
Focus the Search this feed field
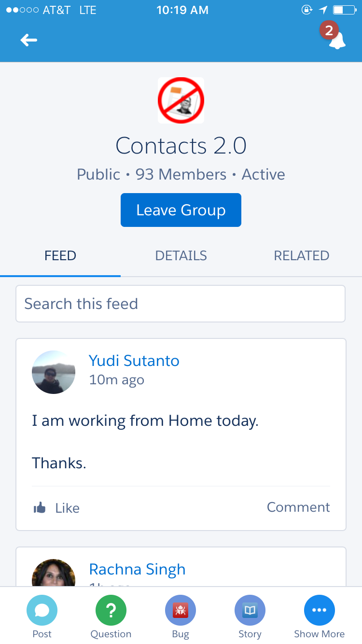click(181, 304)
